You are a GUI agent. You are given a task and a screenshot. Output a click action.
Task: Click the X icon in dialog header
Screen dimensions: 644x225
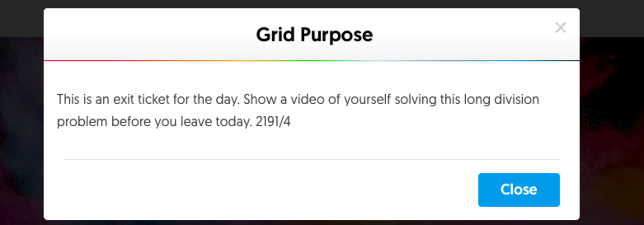coord(560,28)
